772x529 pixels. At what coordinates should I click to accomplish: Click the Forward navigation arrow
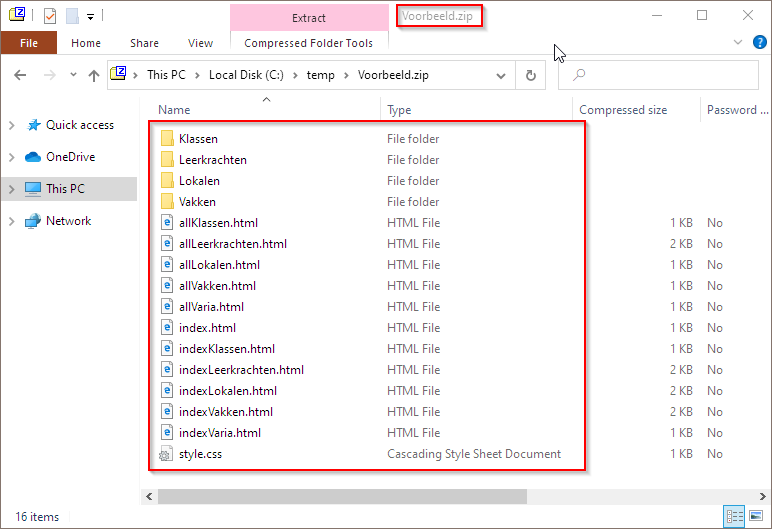coord(50,75)
